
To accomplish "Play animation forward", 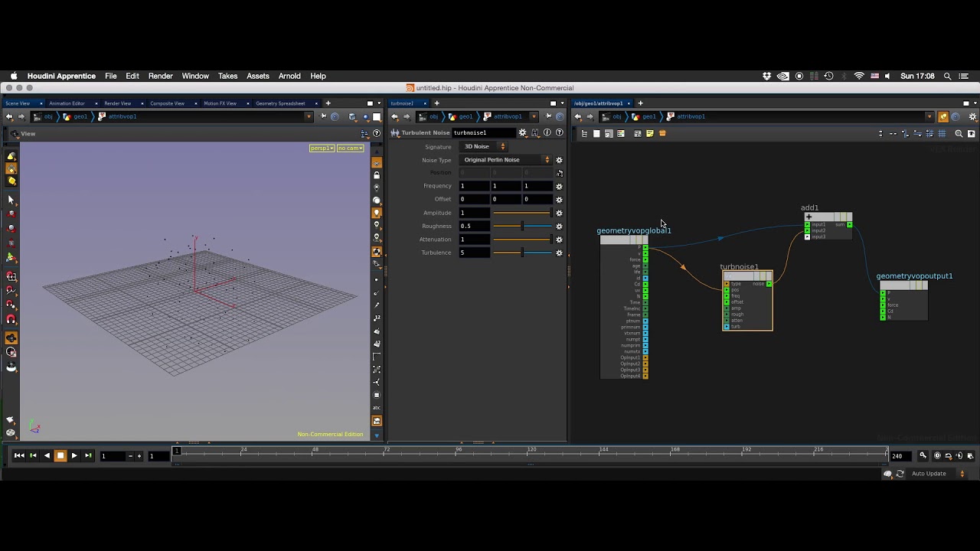I will (x=74, y=455).
